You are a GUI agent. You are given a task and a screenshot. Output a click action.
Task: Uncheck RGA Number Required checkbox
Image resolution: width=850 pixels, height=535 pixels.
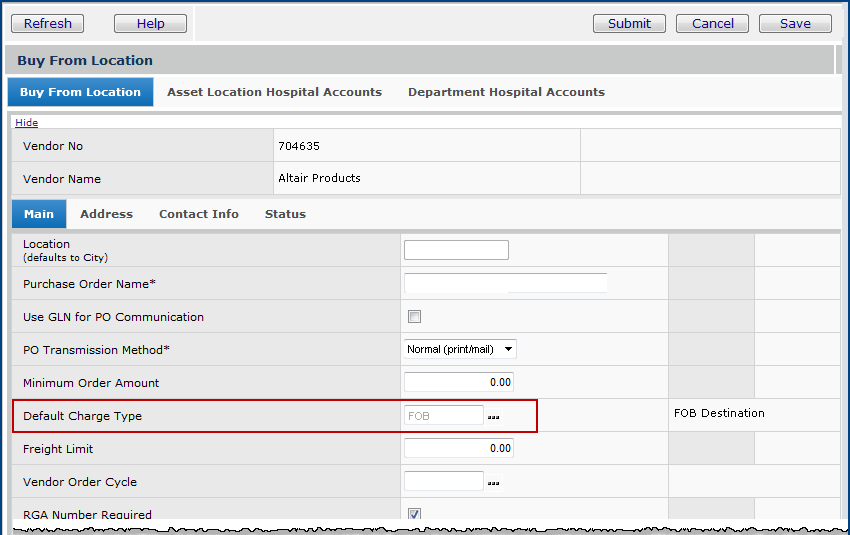pyautogui.click(x=414, y=514)
